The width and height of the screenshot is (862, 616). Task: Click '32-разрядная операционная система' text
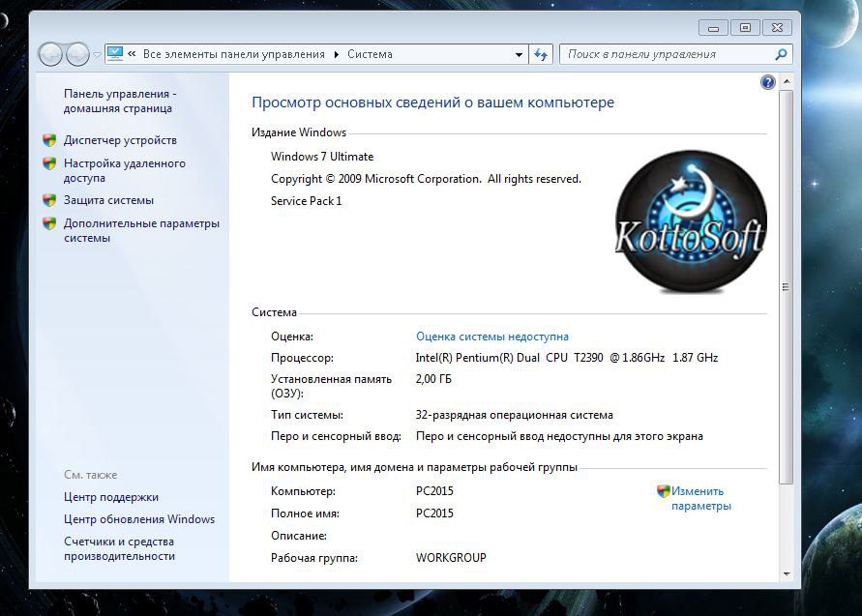click(x=515, y=415)
